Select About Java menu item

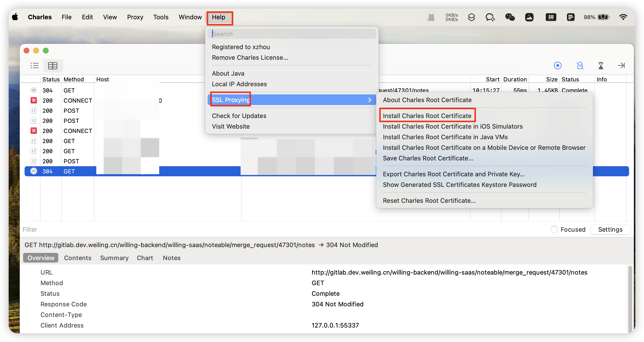click(x=228, y=73)
